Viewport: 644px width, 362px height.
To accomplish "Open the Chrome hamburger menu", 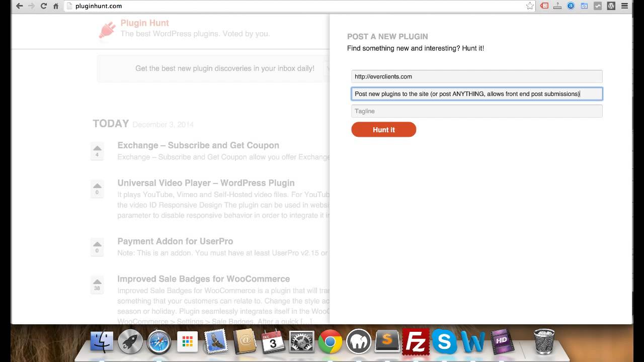I will point(624,6).
